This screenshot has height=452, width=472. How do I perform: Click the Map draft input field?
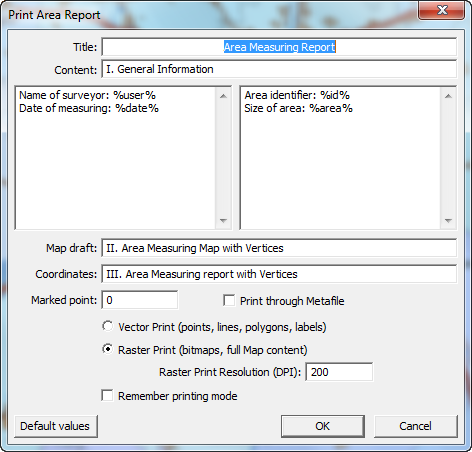pos(279,248)
